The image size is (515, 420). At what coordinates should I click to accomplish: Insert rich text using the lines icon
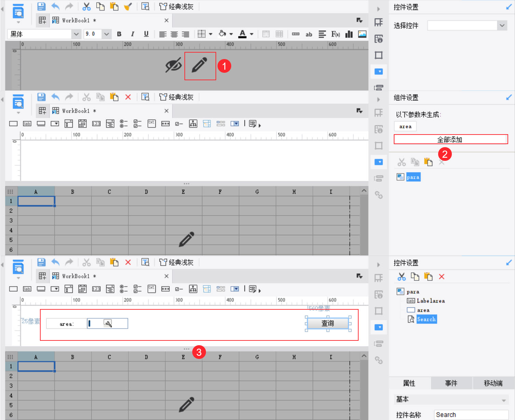[322, 34]
